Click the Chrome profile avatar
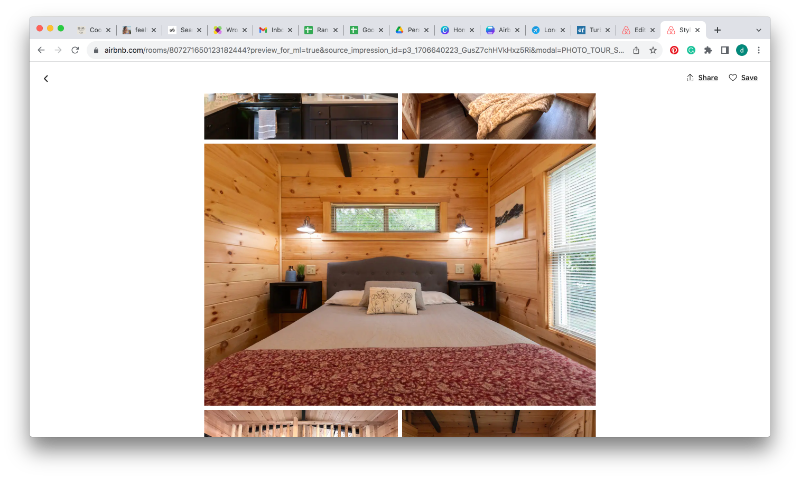 [742, 50]
